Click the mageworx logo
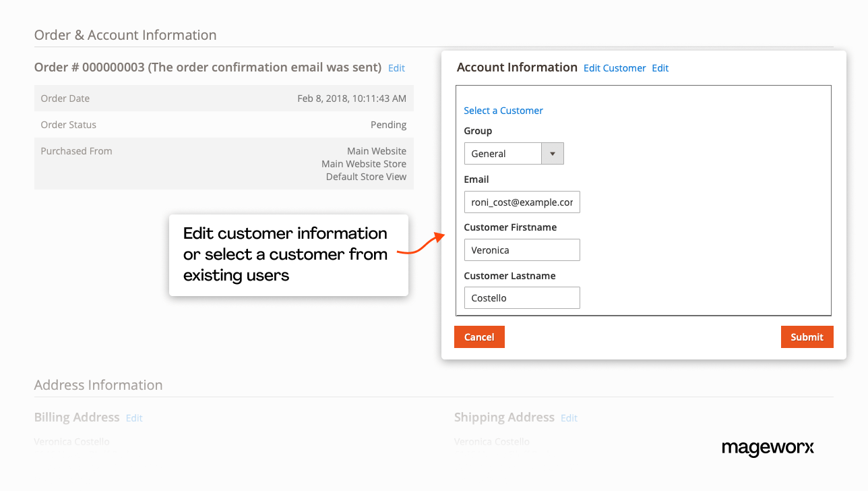The height and width of the screenshot is (491, 868). pos(768,449)
